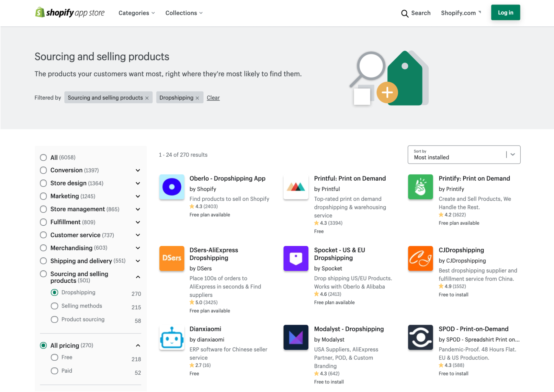Remove the Dropshipping filter chip
This screenshot has height=392, width=554.
pyautogui.click(x=197, y=97)
